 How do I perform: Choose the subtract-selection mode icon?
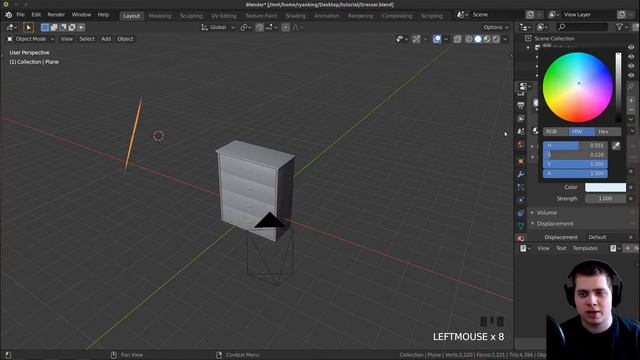tap(63, 27)
